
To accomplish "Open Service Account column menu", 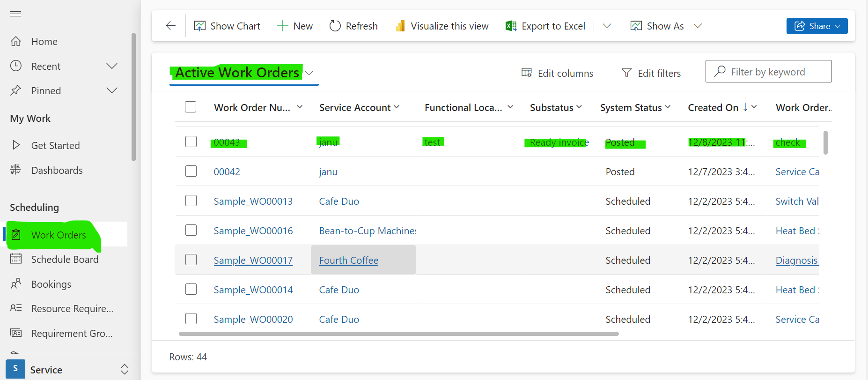I will click(397, 107).
